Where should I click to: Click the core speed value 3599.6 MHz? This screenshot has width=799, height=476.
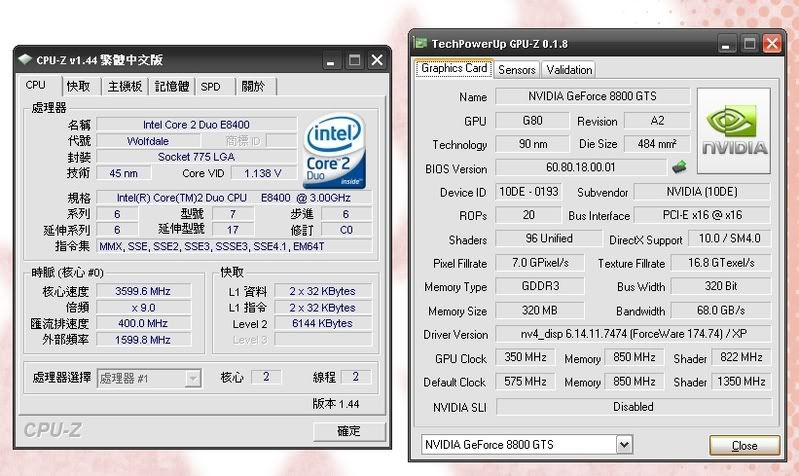(x=143, y=291)
